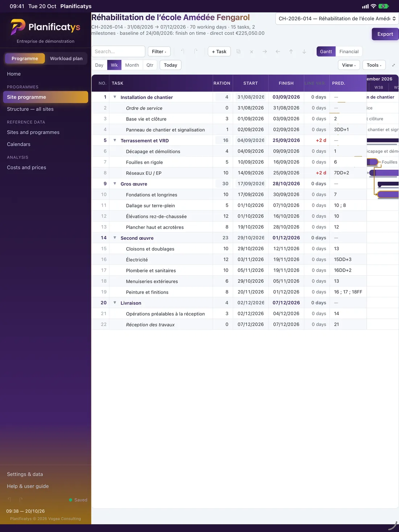This screenshot has height=532, width=399.
Task: Set timescale to Month
Action: pos(132,65)
